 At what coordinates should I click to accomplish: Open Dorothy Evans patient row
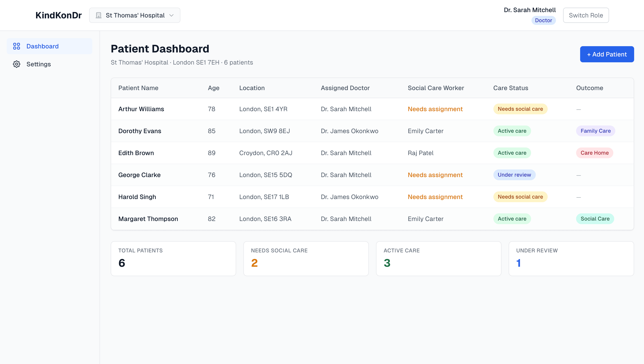(140, 131)
